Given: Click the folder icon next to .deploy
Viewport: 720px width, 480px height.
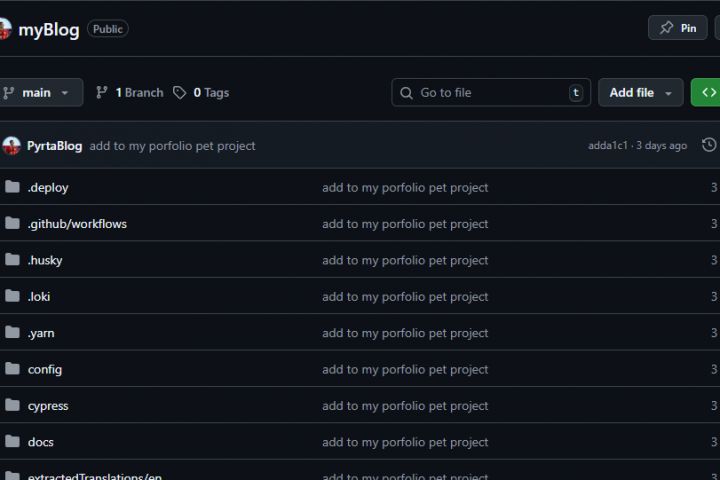Looking at the screenshot, I should click(x=12, y=187).
